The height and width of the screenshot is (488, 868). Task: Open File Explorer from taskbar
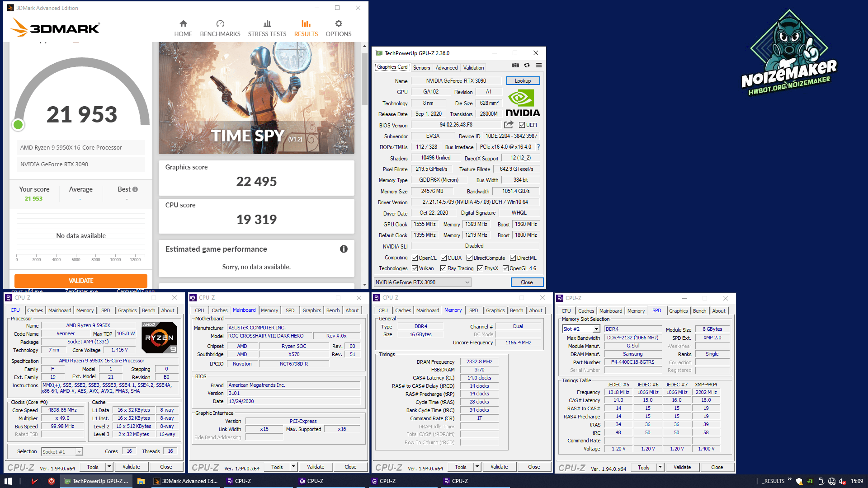141,481
